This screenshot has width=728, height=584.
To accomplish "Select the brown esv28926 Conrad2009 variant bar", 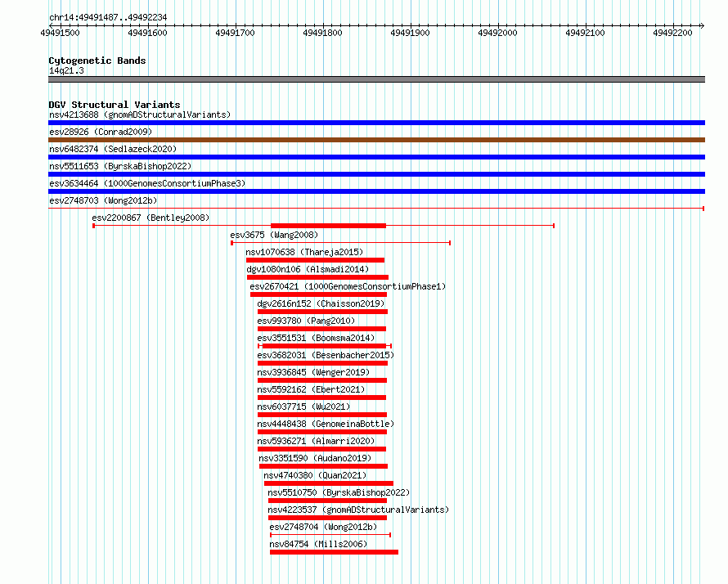I will (376, 140).
